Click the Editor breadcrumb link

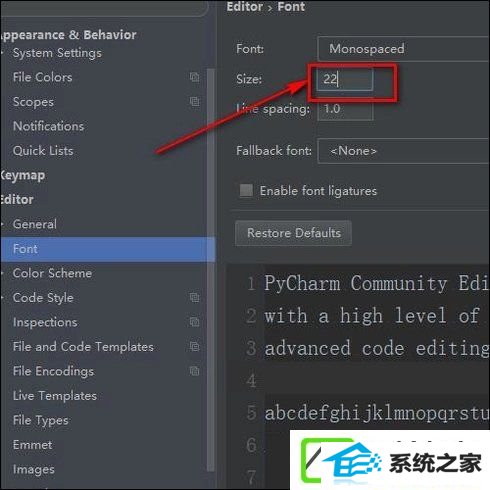click(245, 7)
